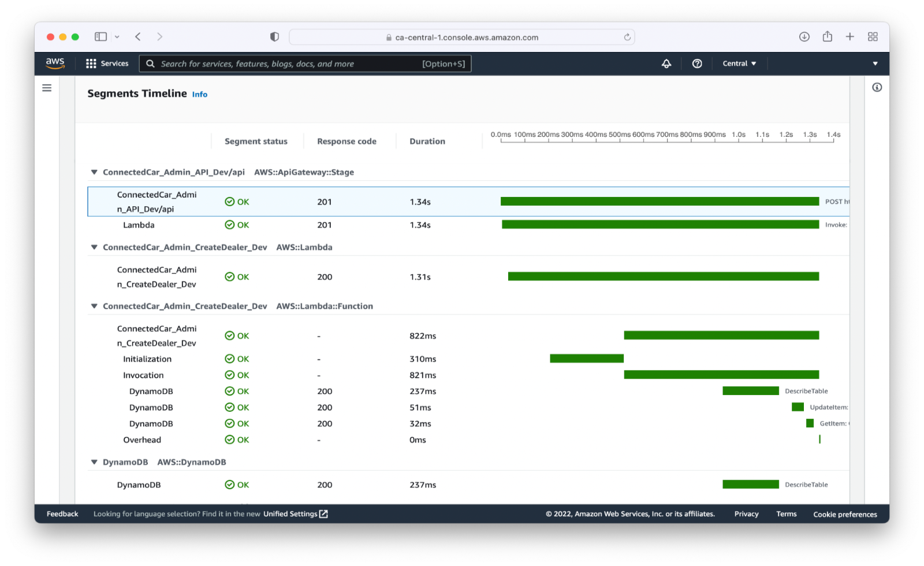This screenshot has width=924, height=566.
Task: Open the info panel icon on right
Action: (x=877, y=87)
